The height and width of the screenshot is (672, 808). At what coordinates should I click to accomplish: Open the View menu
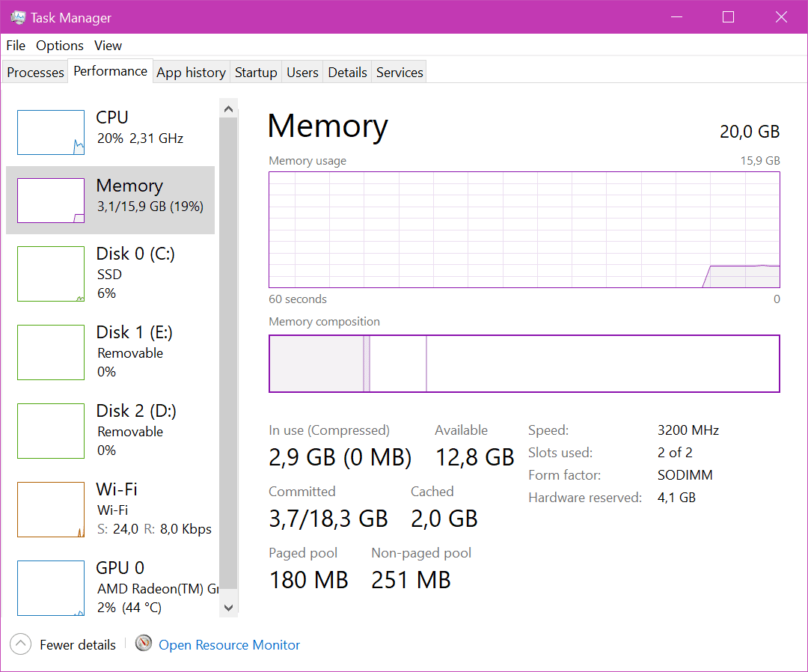click(108, 46)
